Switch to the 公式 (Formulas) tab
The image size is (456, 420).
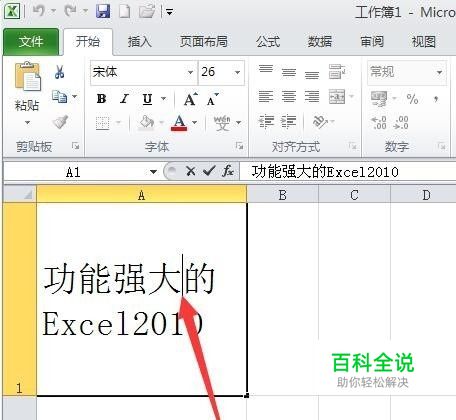click(268, 42)
